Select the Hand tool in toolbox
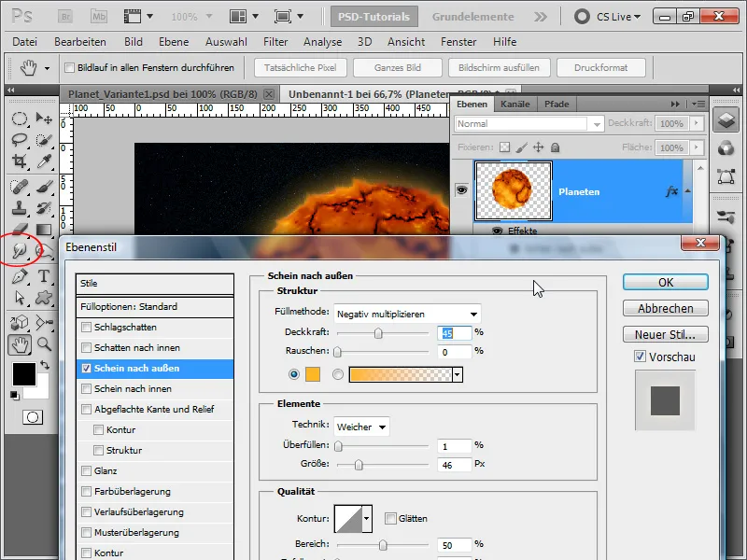747x560 pixels. [19, 344]
